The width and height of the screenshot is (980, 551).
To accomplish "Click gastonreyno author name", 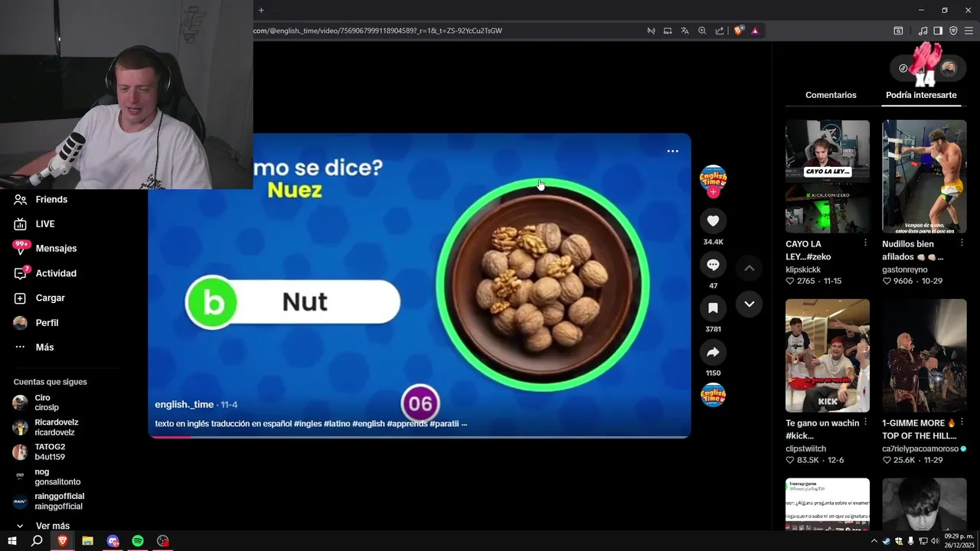I will click(x=905, y=270).
